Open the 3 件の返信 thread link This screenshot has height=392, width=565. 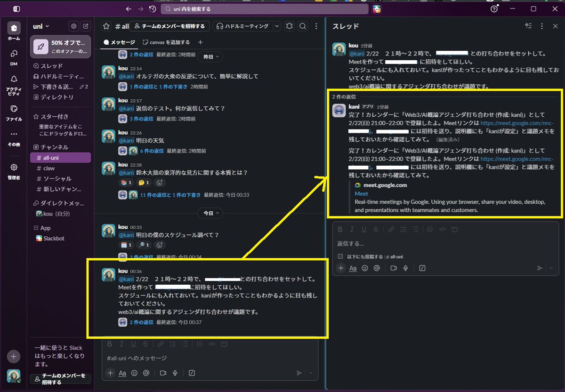pyautogui.click(x=141, y=119)
